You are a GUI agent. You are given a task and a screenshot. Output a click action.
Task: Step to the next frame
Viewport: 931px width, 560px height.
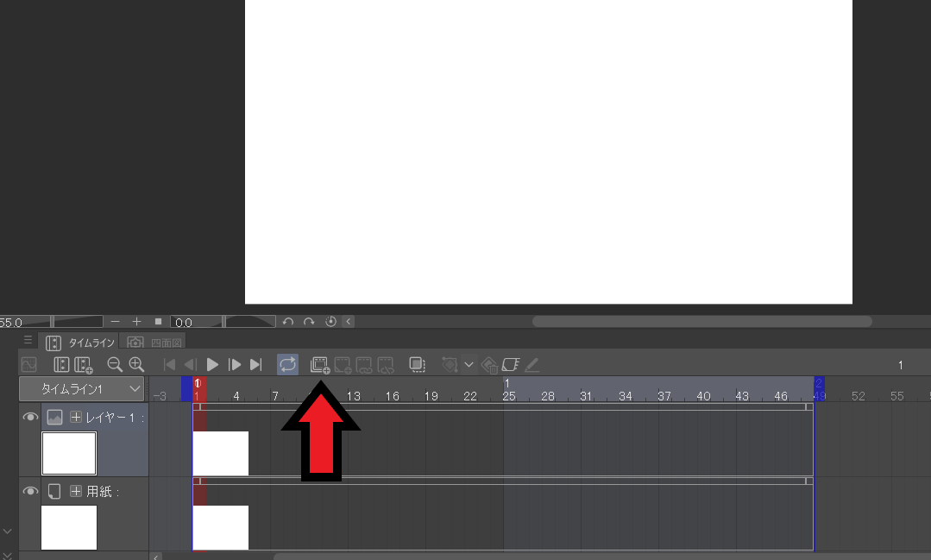234,365
